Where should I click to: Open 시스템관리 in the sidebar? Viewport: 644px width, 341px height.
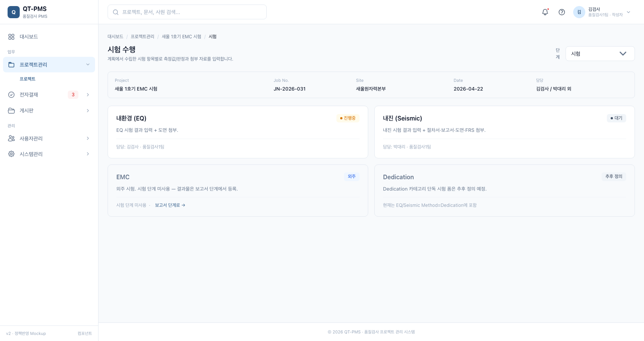click(x=49, y=154)
